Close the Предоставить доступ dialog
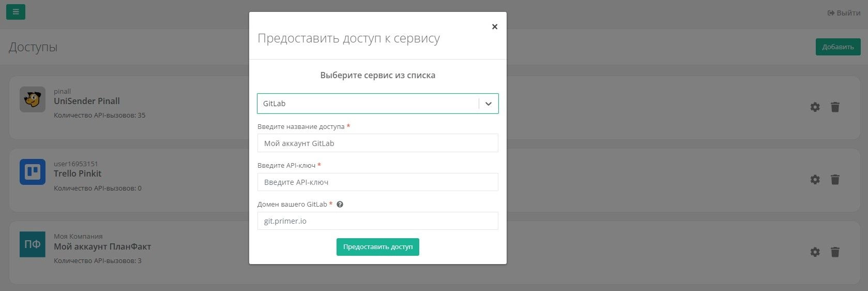 [x=494, y=27]
